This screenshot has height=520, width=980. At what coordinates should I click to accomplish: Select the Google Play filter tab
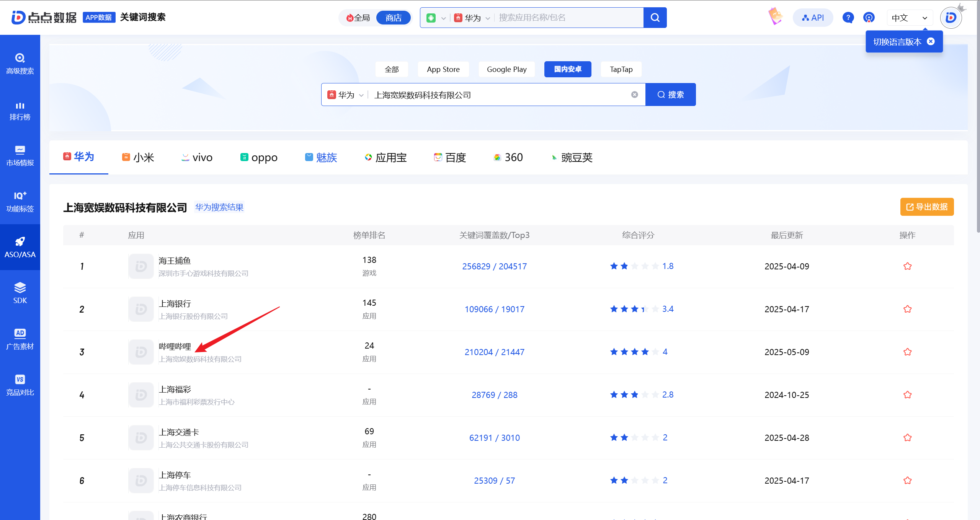[x=506, y=69]
